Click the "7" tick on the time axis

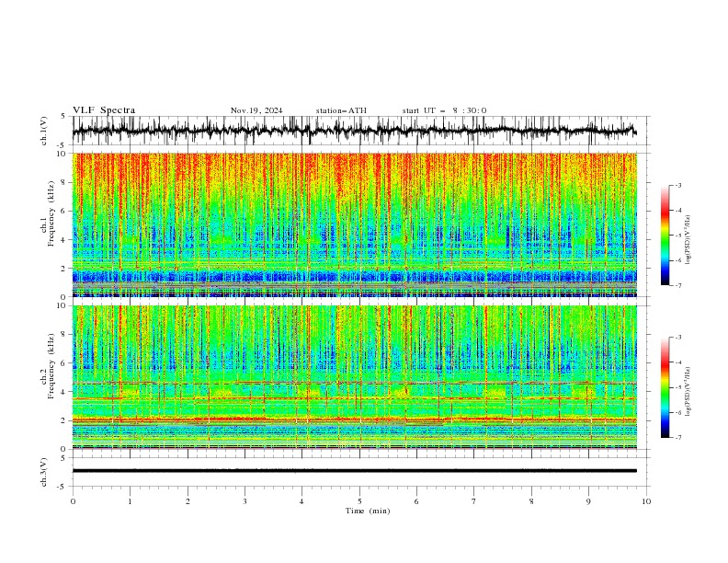click(x=473, y=501)
